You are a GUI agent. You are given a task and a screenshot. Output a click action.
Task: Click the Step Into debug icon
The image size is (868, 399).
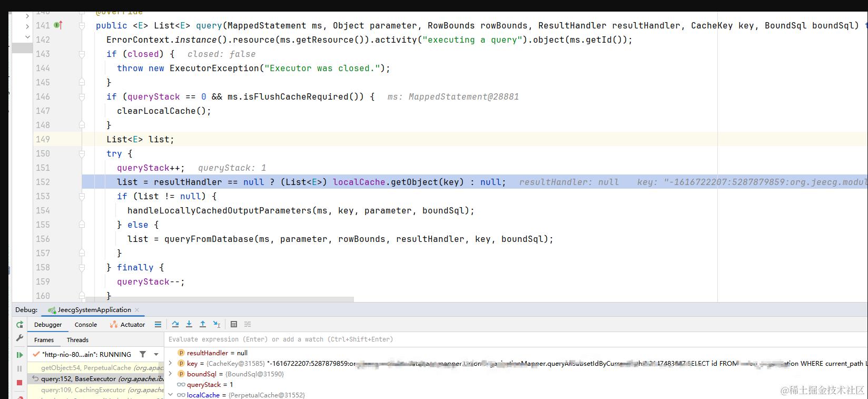click(x=189, y=324)
